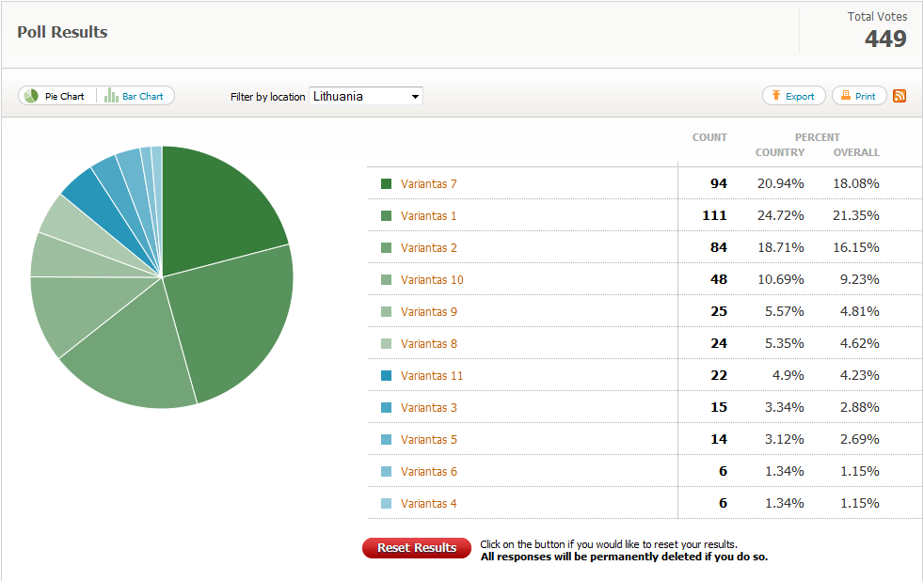Select the Variantas 10 result link
Viewport: 924px width, 581px height.
point(432,280)
